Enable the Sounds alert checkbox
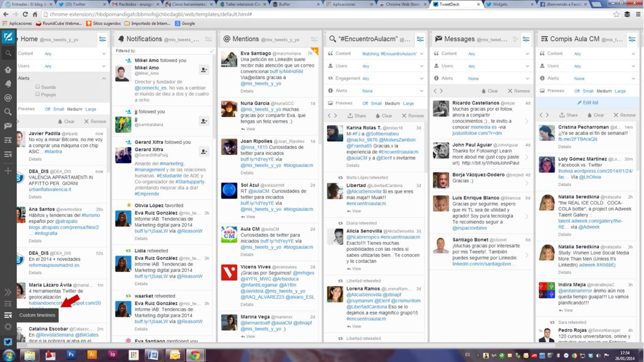This screenshot has width=644, height=362. 38,87
